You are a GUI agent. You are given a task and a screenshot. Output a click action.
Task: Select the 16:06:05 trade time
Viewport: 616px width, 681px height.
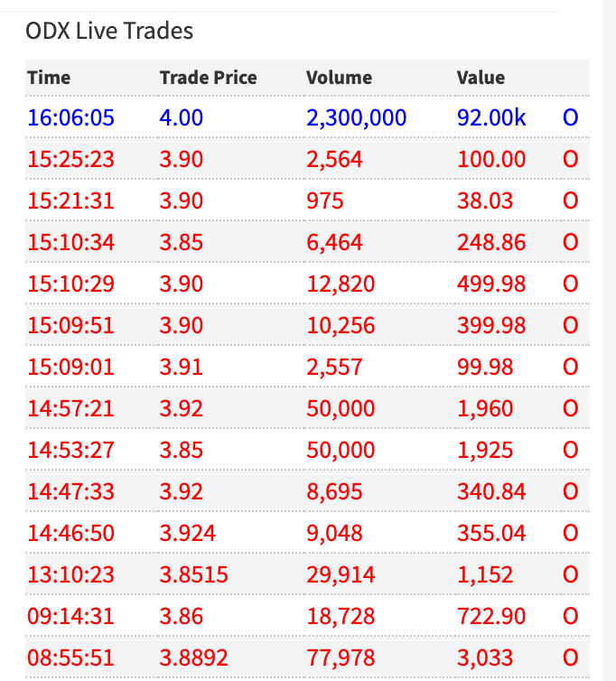(70, 117)
